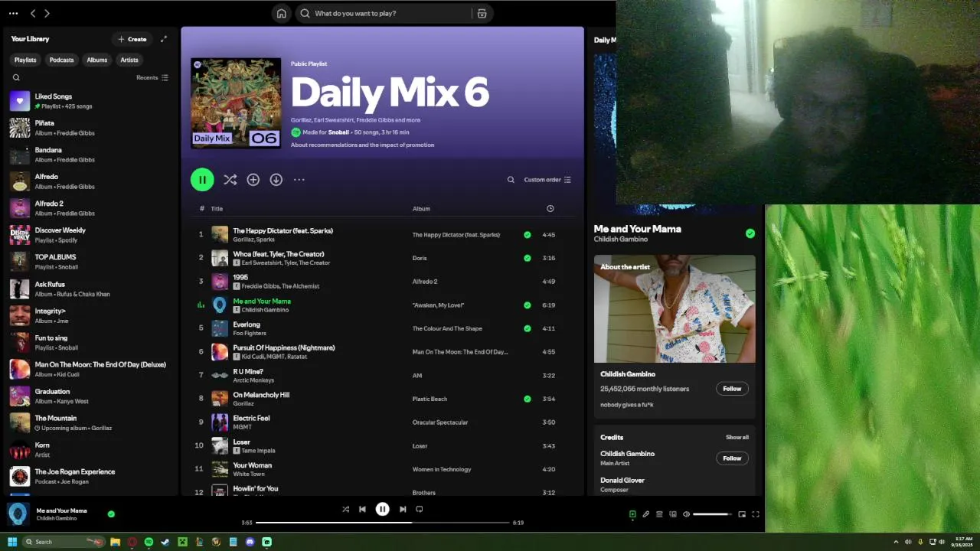Filter library by Artists
Image resolution: width=980 pixels, height=551 pixels.
129,60
